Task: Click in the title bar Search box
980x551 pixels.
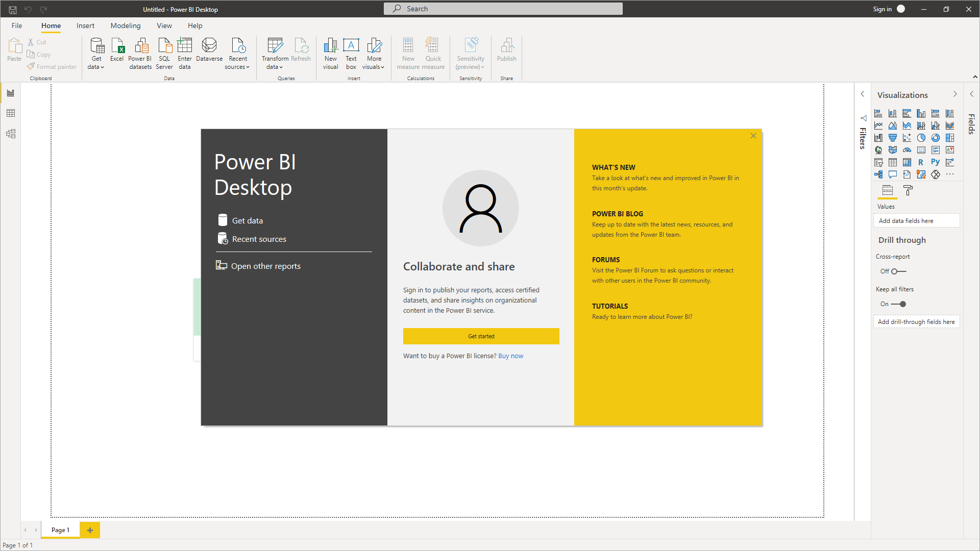Action: 503,9
